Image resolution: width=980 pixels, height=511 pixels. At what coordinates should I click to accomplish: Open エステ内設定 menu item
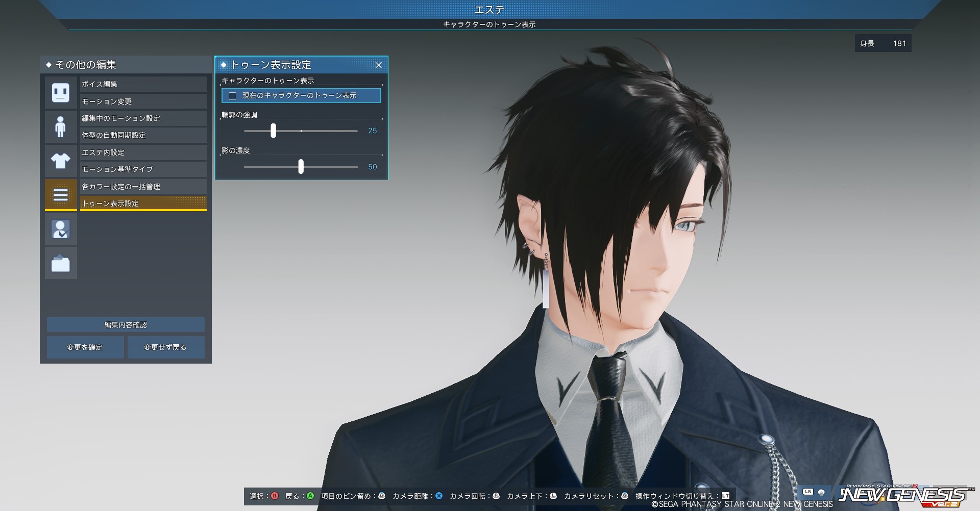click(x=143, y=152)
